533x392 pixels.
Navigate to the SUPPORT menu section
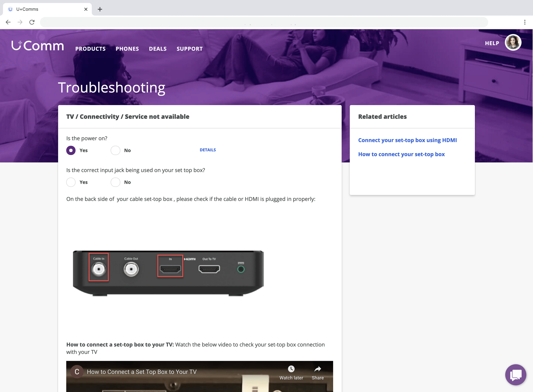tap(189, 48)
